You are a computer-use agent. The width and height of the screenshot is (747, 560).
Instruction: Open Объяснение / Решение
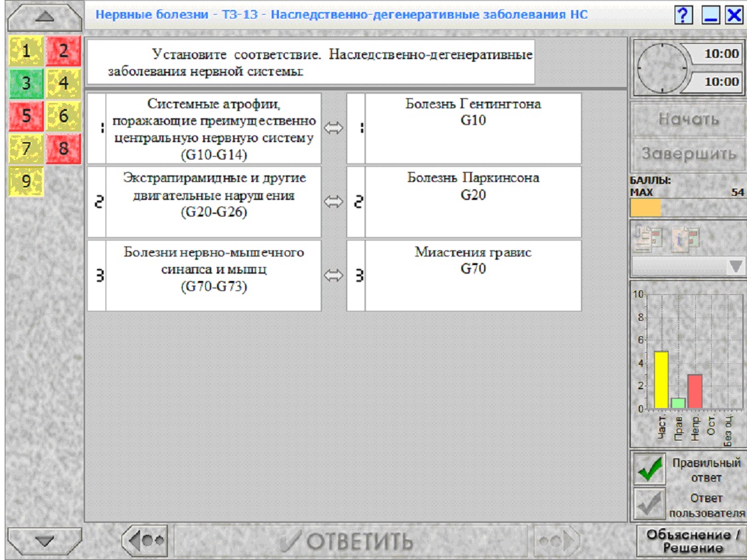(692, 541)
